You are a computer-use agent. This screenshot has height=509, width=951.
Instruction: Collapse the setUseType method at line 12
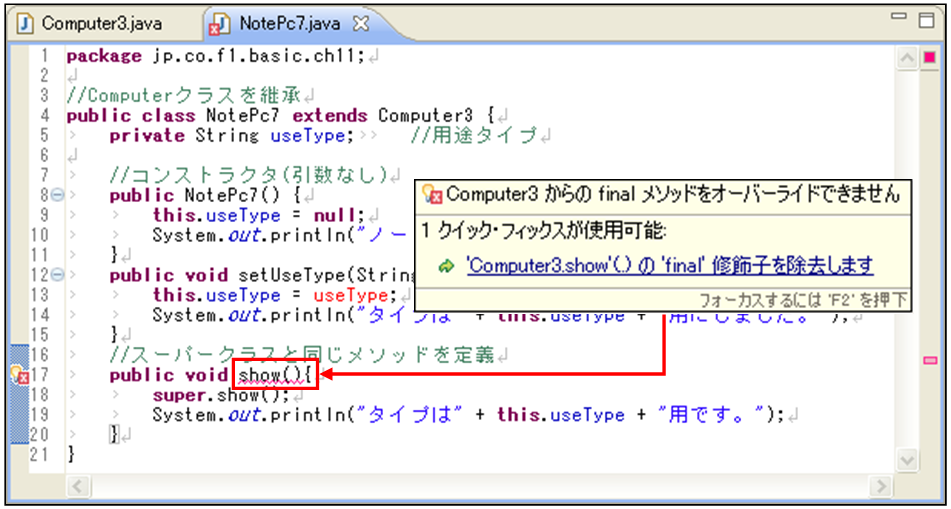pyautogui.click(x=58, y=275)
